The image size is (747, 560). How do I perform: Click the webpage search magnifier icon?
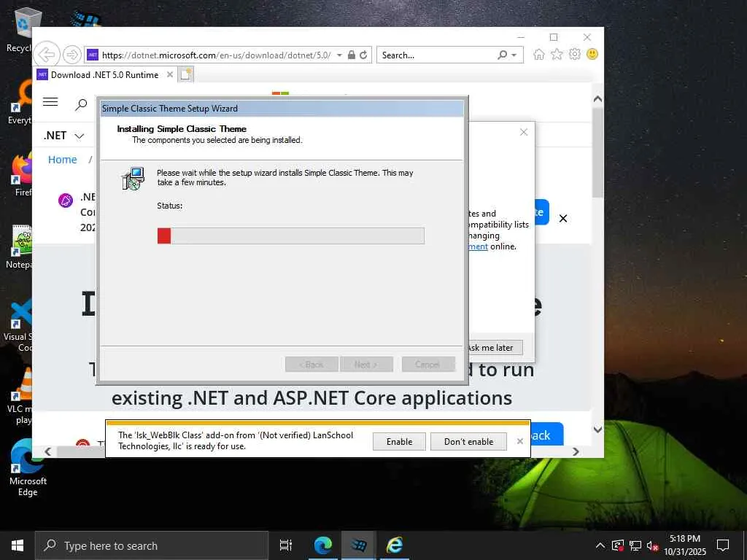(81, 104)
